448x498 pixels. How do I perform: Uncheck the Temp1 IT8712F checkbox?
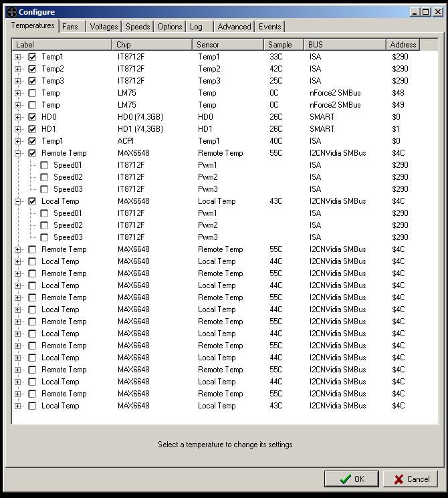click(32, 57)
